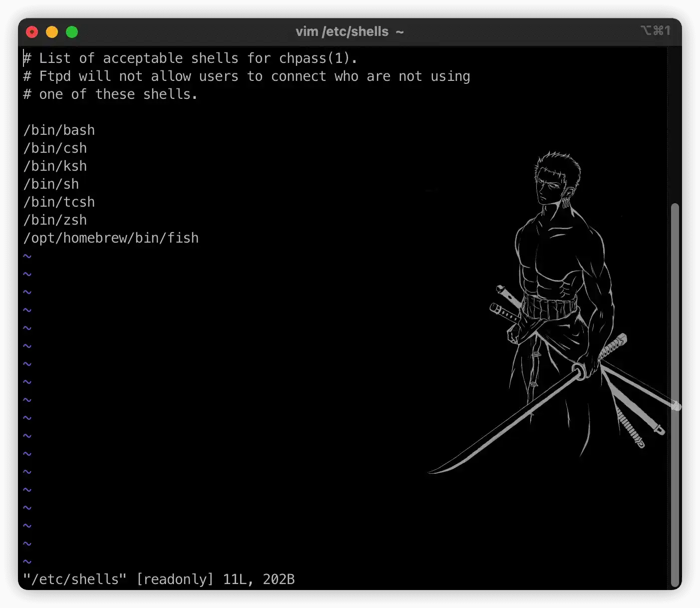Select the /bin/sh line
700x608 pixels.
[x=51, y=184]
